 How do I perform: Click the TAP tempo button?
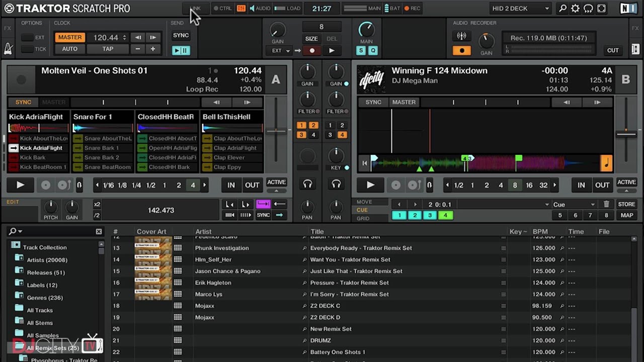pyautogui.click(x=108, y=49)
